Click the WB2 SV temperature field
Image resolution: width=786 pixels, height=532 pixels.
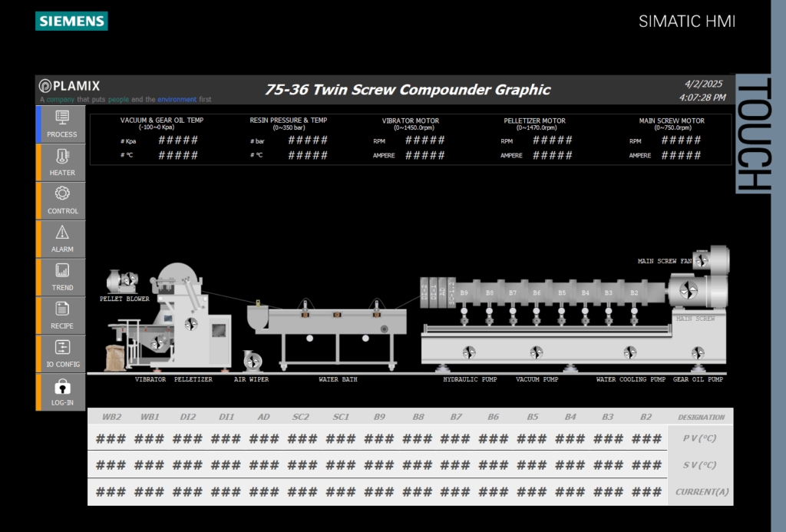(111, 465)
